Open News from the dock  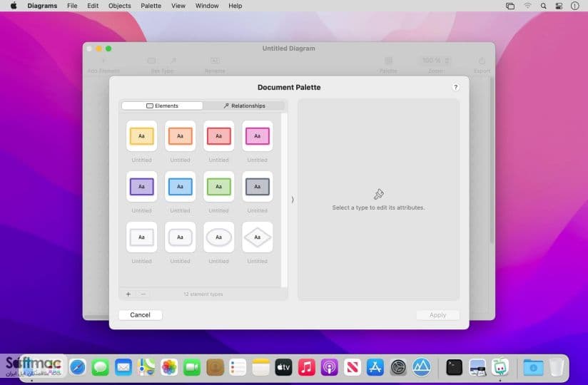(352, 367)
